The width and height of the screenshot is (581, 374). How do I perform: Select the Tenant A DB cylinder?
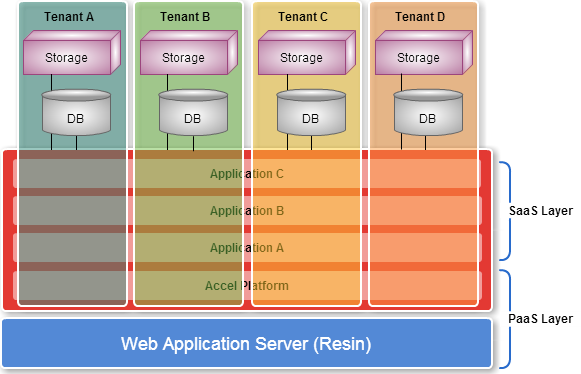(76, 112)
